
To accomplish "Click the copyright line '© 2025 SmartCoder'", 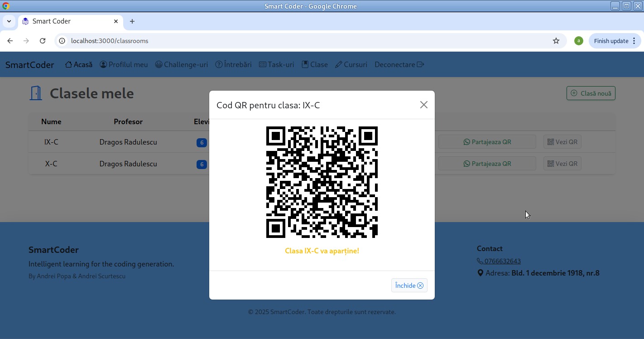I will tap(322, 312).
